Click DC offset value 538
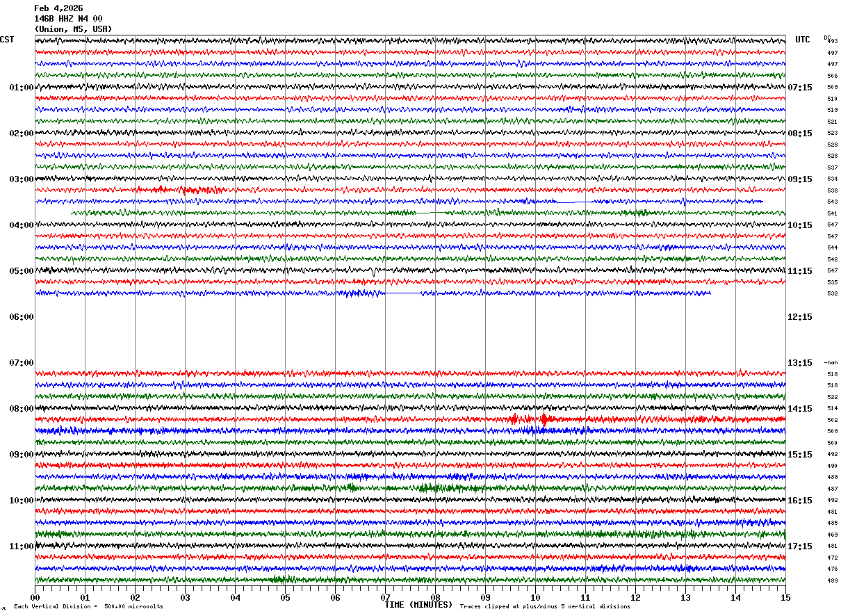This screenshot has width=841, height=616. click(x=832, y=191)
